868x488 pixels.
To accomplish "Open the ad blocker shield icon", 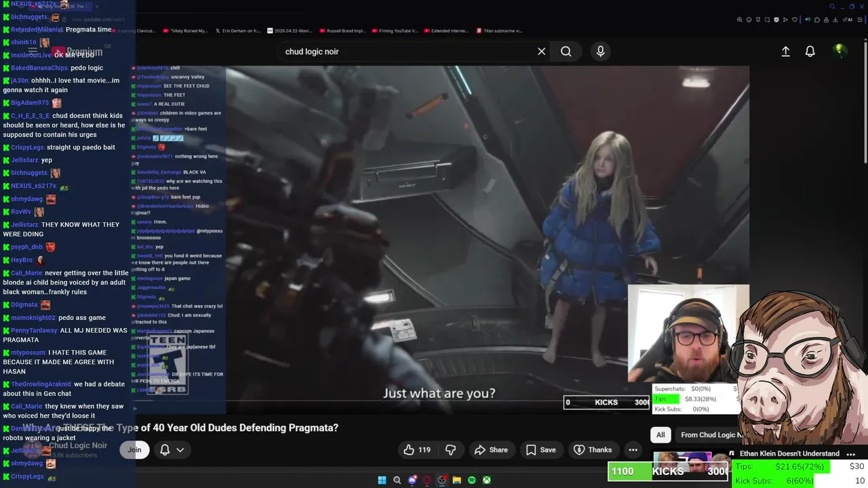I will tap(776, 20).
